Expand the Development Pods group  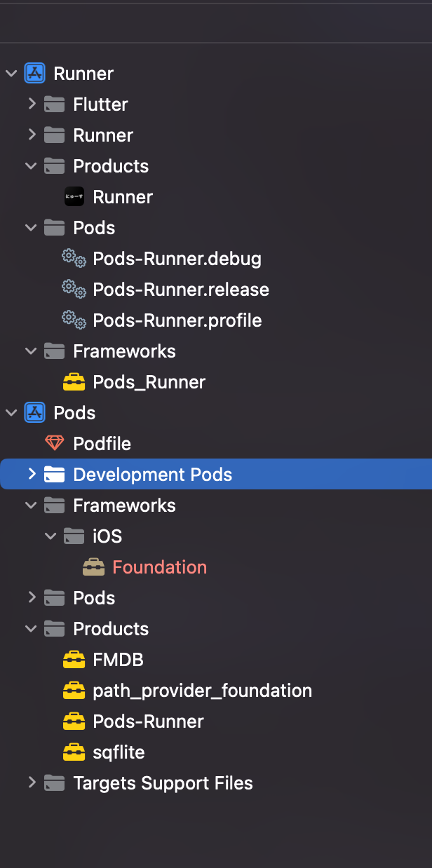click(x=32, y=474)
